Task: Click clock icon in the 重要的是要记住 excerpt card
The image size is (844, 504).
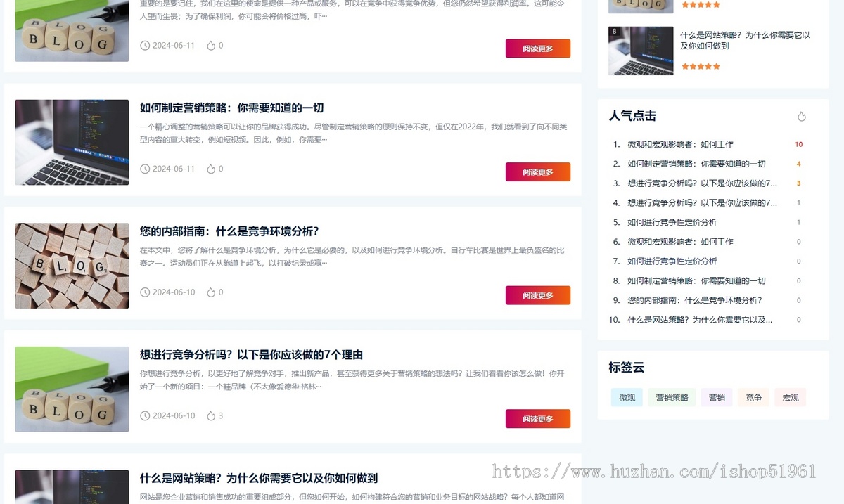Action: (x=145, y=46)
